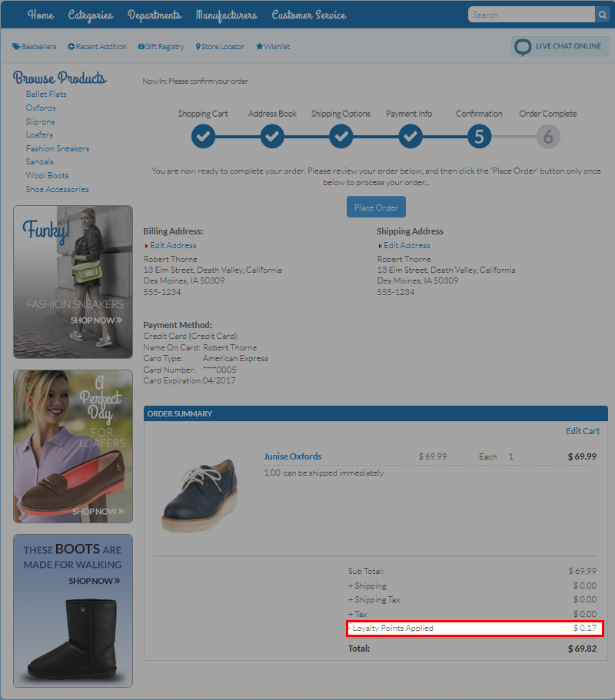Screen dimensions: 615x700
Task: Open the Junise Oxfords product link
Action: [x=293, y=456]
